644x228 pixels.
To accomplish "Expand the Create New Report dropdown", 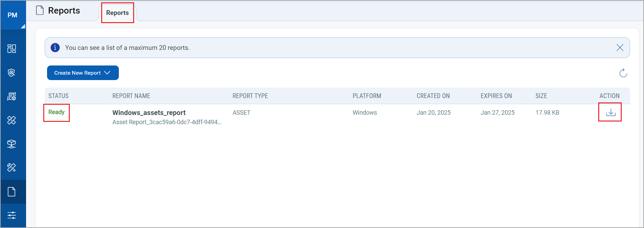I will click(83, 73).
